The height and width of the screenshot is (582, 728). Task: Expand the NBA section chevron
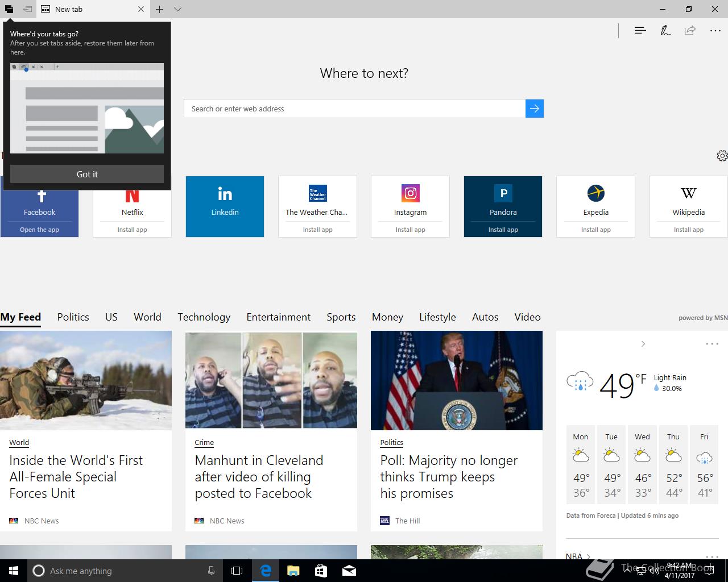click(588, 556)
